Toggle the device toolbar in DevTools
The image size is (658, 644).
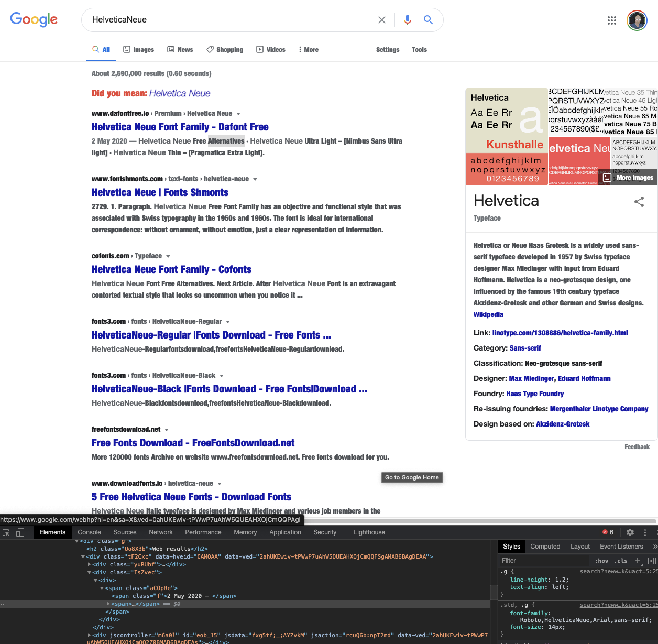point(20,532)
